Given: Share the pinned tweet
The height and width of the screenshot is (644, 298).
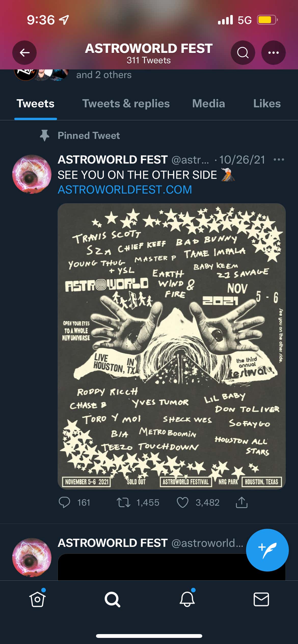Looking at the screenshot, I should (x=241, y=502).
